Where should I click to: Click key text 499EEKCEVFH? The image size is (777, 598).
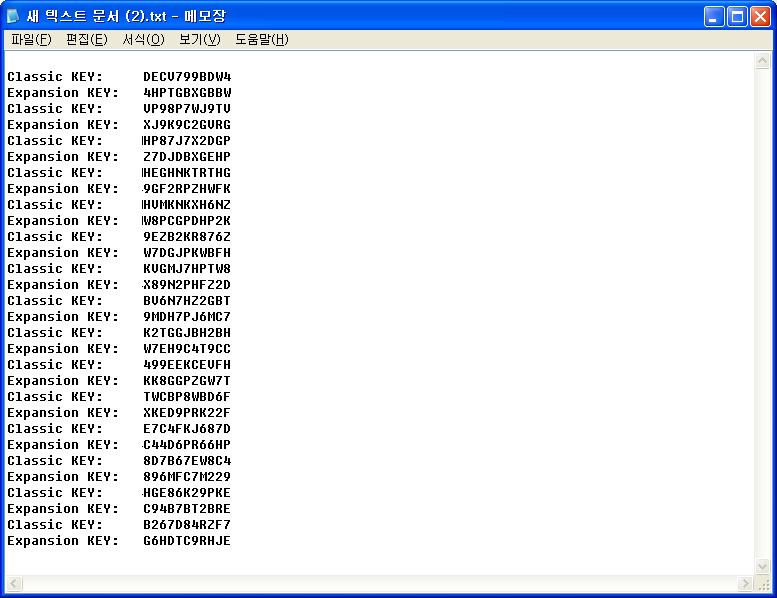187,365
